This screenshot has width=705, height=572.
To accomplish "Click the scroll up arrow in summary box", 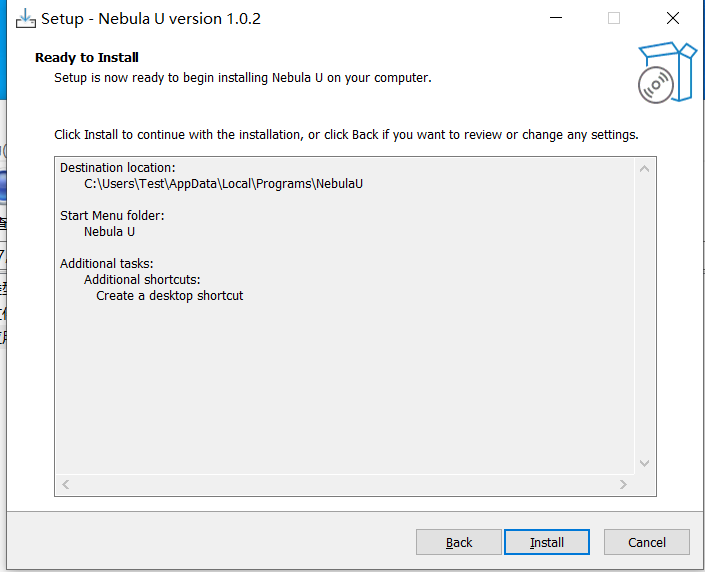I will (644, 169).
